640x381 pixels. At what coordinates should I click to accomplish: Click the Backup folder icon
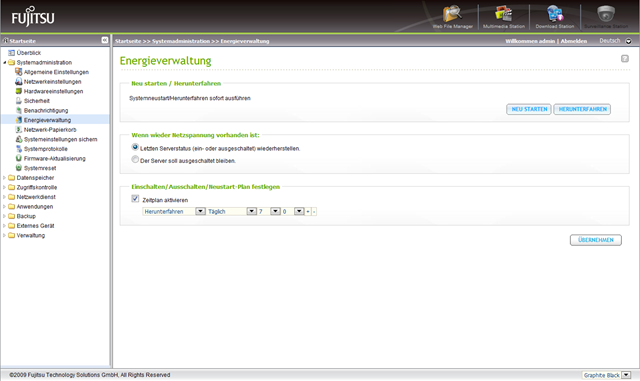coord(11,216)
